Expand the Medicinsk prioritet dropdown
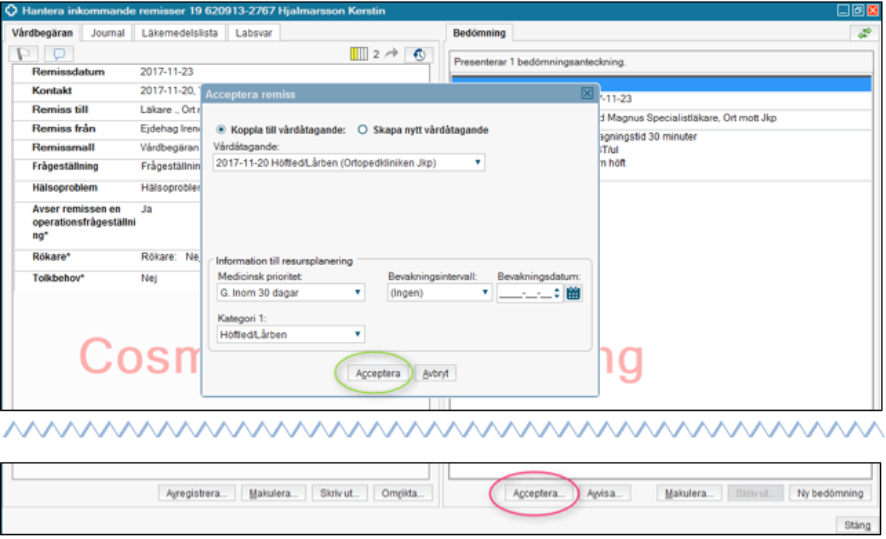Screen dimensions: 886x539 [x=289, y=293]
